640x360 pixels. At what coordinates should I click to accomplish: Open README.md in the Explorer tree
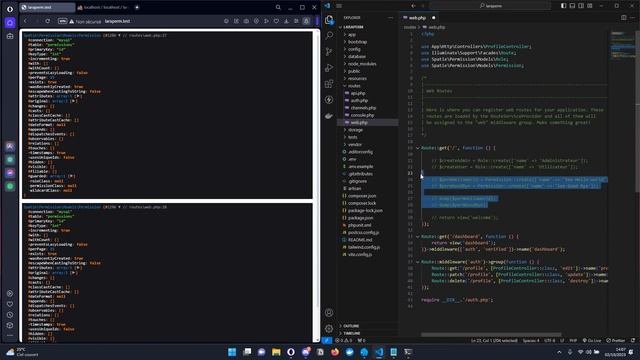[360, 240]
